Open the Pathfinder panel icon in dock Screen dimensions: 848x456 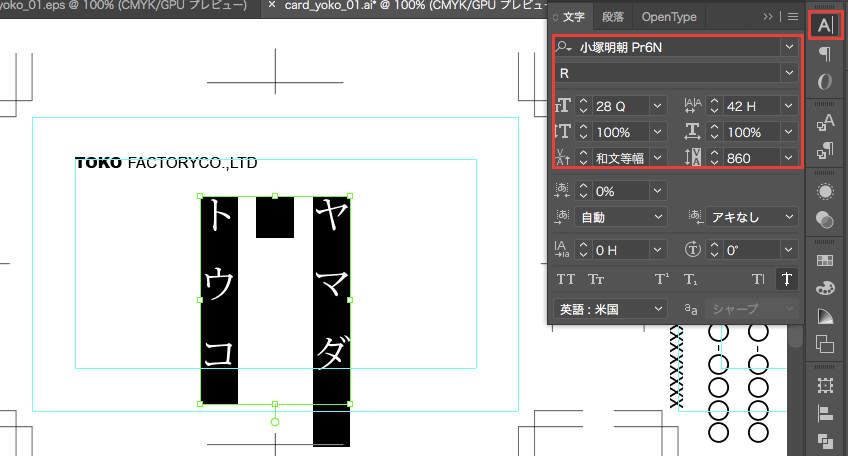[825, 441]
